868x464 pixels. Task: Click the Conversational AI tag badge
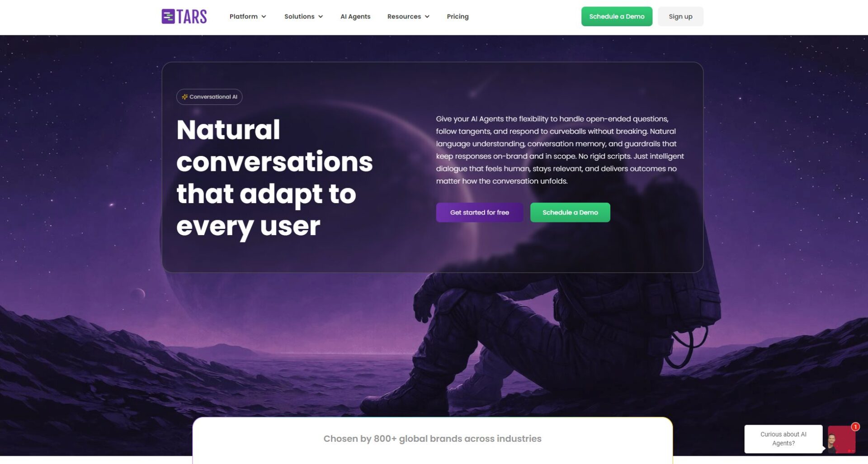(209, 97)
